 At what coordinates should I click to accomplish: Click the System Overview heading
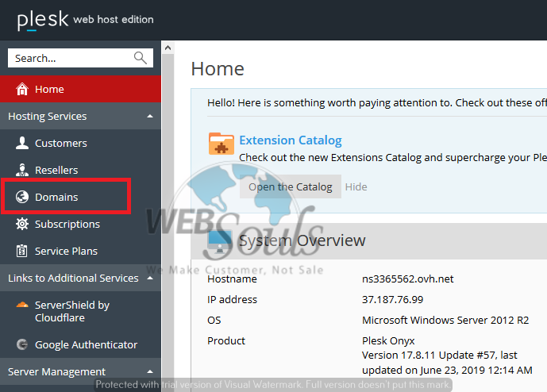pos(302,240)
